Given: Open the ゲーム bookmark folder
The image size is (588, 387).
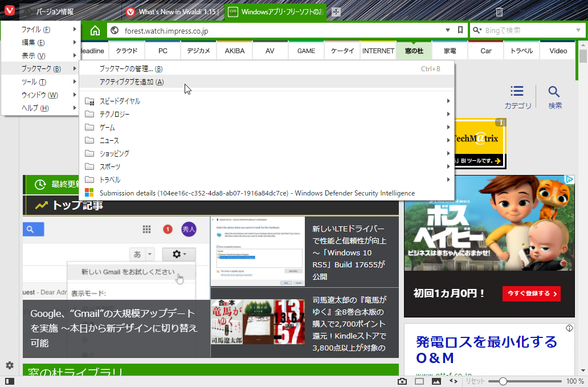Looking at the screenshot, I should point(267,127).
